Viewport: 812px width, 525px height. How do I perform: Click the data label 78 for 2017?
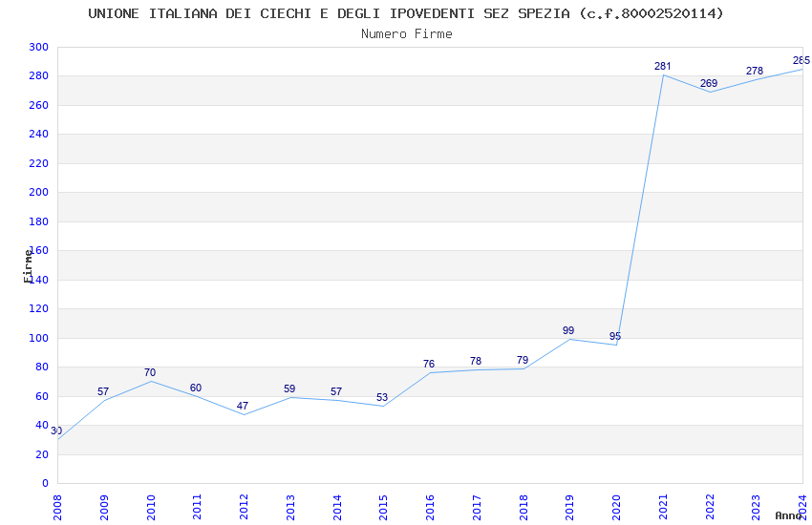[476, 361]
